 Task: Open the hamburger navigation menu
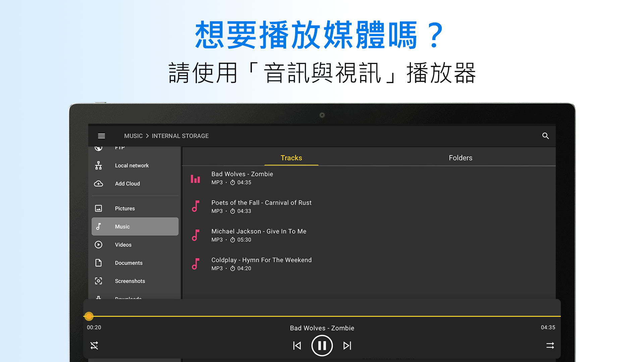pyautogui.click(x=101, y=136)
